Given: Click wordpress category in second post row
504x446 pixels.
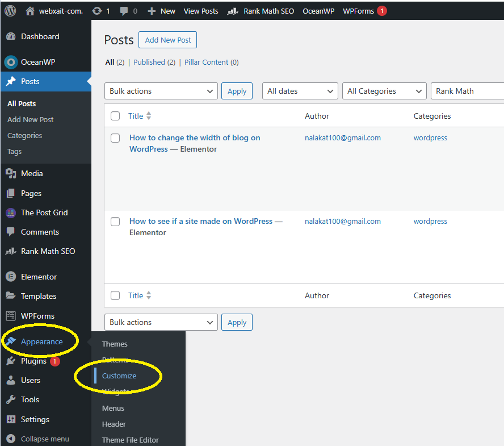Looking at the screenshot, I should 430,222.
